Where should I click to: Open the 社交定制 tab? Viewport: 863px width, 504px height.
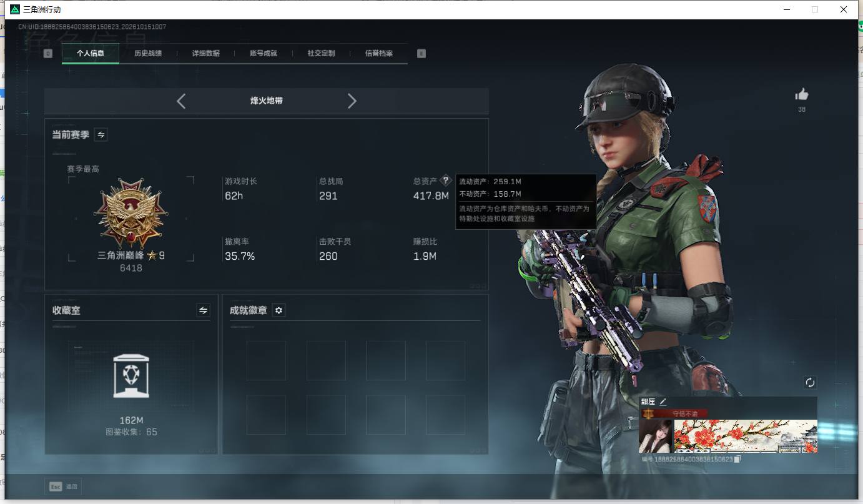click(322, 54)
